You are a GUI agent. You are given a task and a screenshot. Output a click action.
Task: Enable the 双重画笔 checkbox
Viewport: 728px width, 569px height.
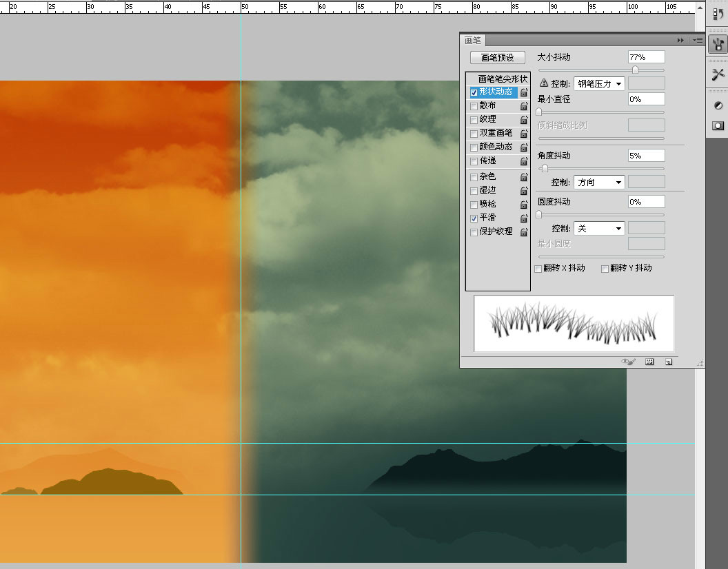pyautogui.click(x=474, y=134)
